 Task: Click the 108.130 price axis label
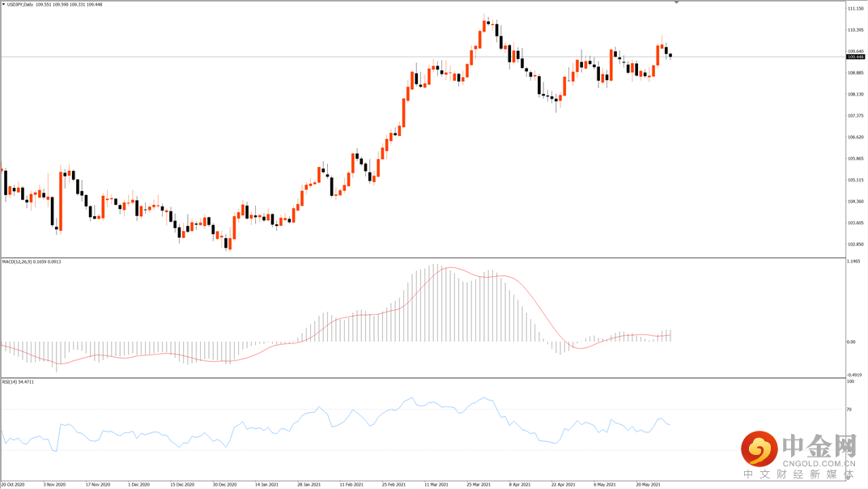855,94
